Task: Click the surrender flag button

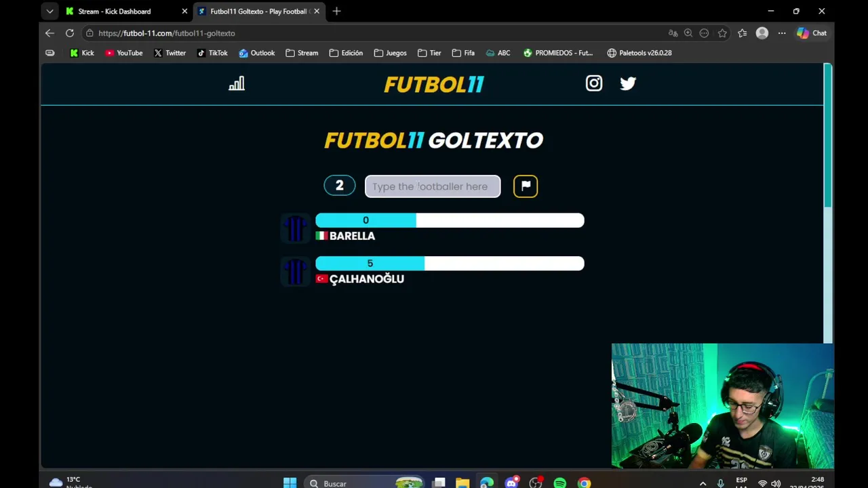Action: [x=526, y=186]
